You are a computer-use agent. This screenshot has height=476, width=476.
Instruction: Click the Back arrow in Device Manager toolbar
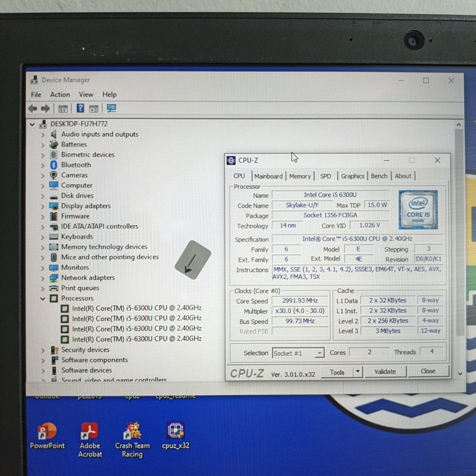click(x=33, y=109)
